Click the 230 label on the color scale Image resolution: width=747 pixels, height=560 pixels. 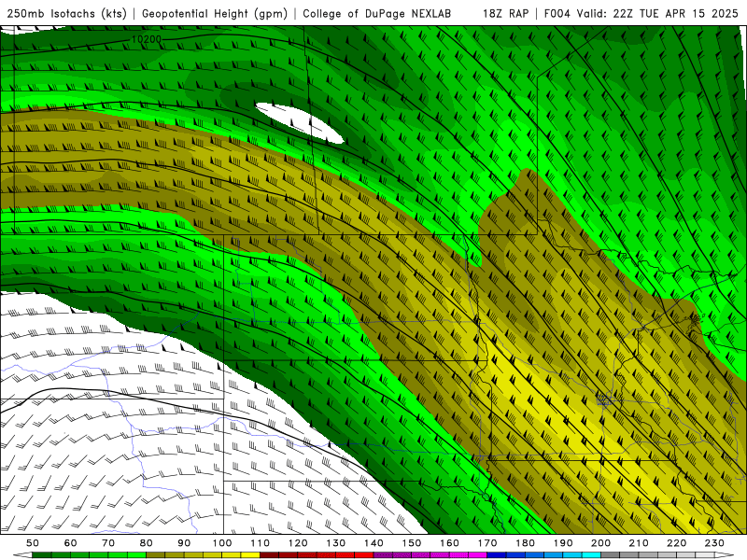[x=714, y=543]
